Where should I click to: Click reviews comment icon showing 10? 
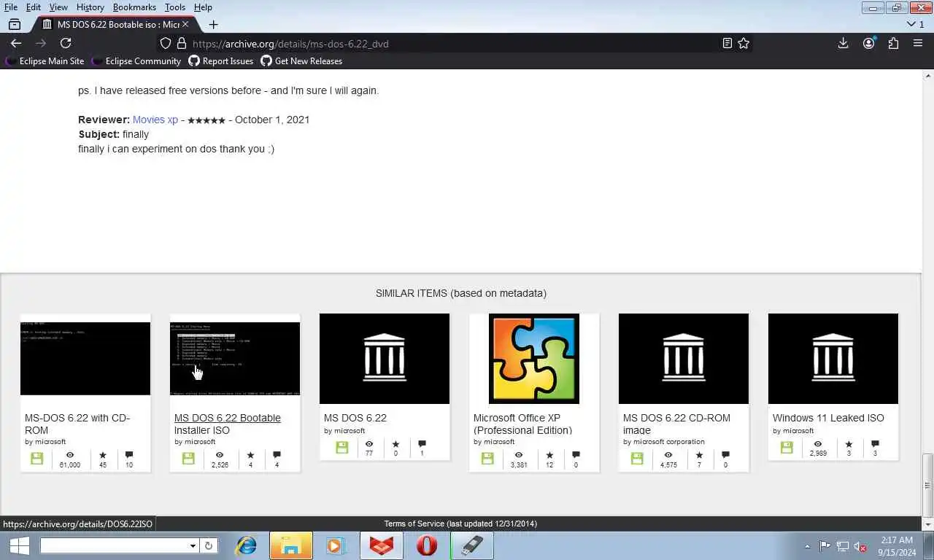click(129, 455)
